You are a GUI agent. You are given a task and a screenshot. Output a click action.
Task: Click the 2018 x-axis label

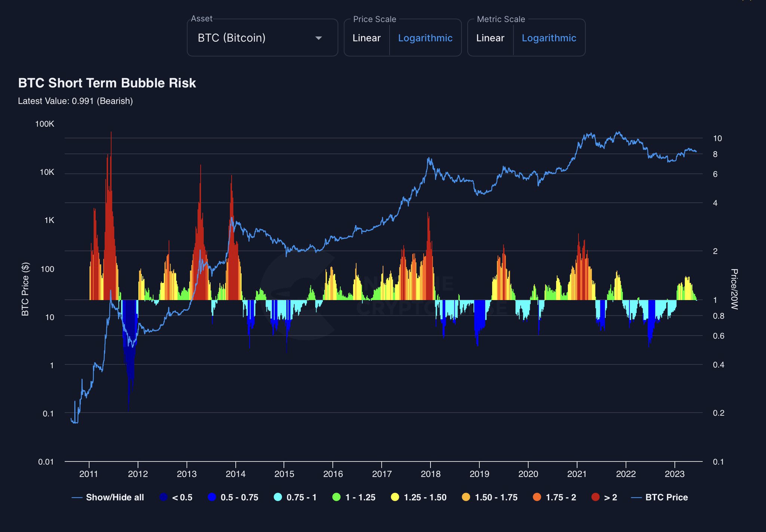click(431, 474)
